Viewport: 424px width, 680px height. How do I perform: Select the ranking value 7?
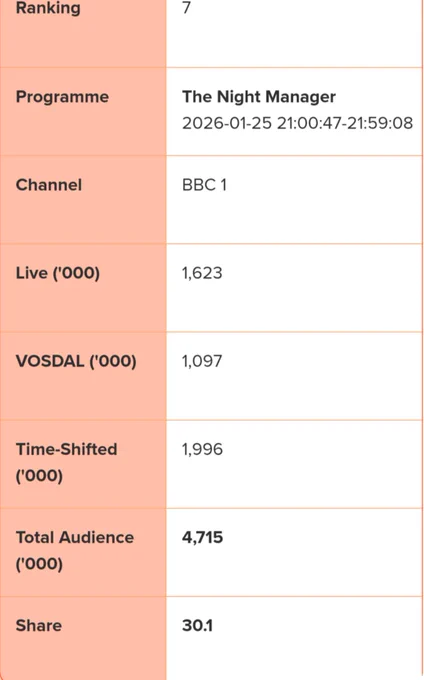tap(186, 8)
